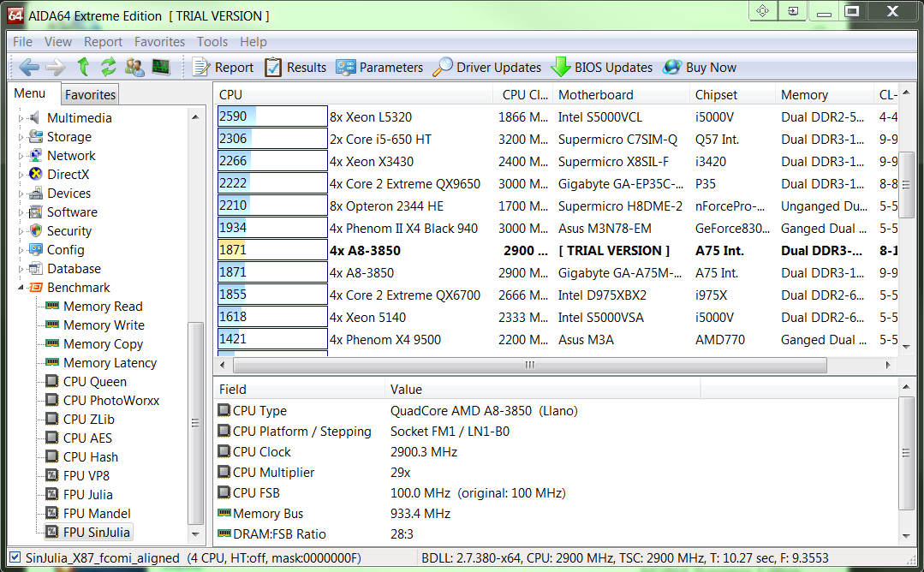The image size is (924, 572).
Task: Select the Benchmark icon
Action: pyautogui.click(x=35, y=288)
